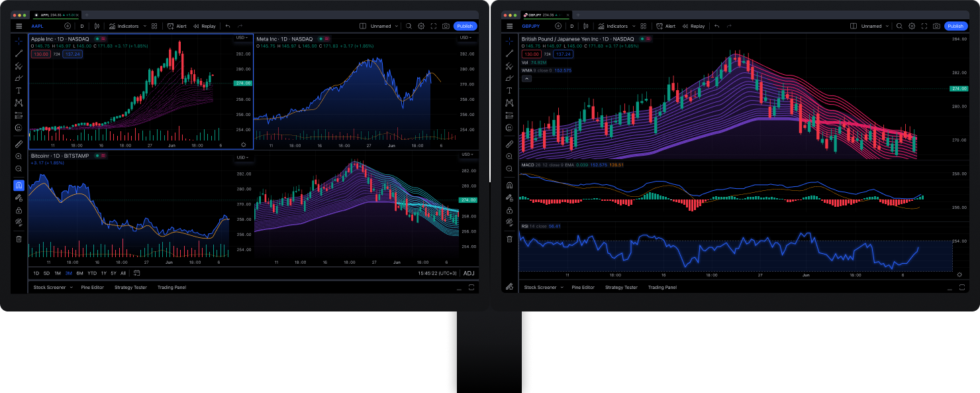Viewport: 980px width, 393px height.
Task: Click the camera snapshot icon in AAPL window
Action: 446,26
